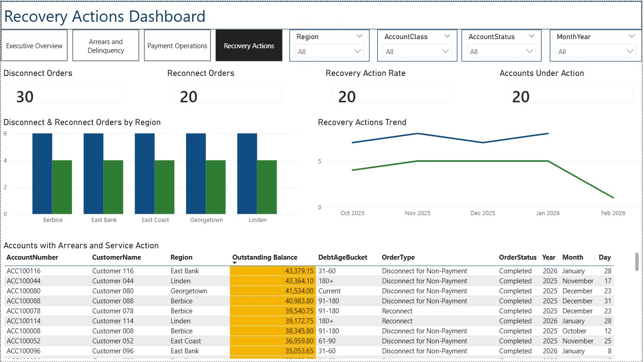Click the OrderType column header

398,257
